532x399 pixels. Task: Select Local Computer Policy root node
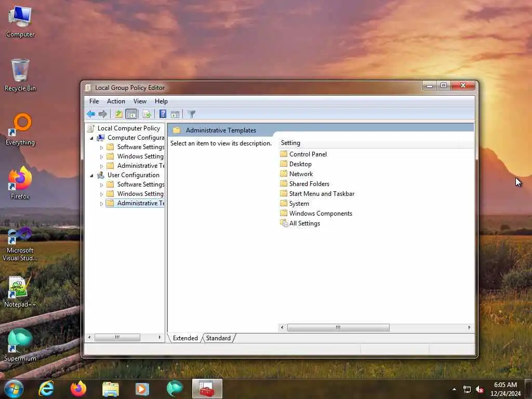pyautogui.click(x=124, y=128)
